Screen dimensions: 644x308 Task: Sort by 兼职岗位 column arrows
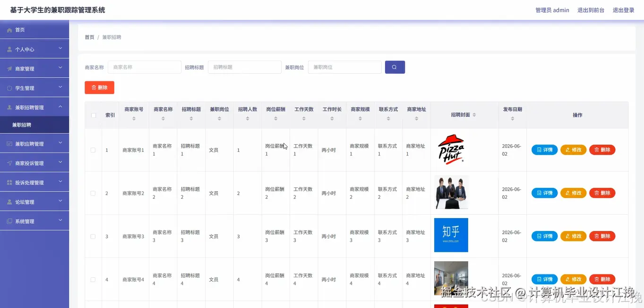pos(220,119)
